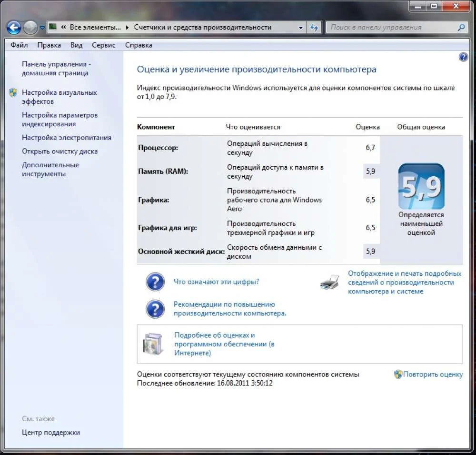The height and width of the screenshot is (455, 476).
Task: Open the Вид menu
Action: click(x=76, y=45)
